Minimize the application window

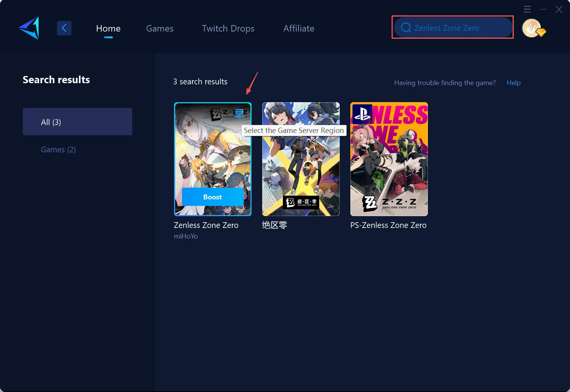(x=543, y=9)
